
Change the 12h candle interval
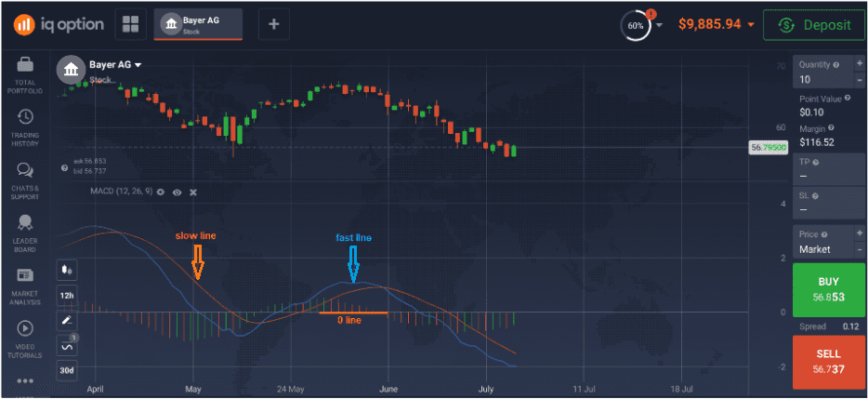click(67, 296)
